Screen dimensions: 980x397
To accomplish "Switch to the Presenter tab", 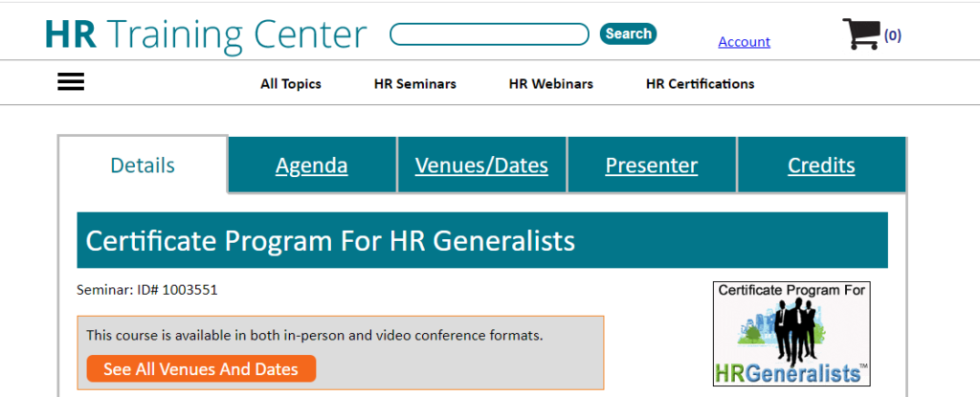I will point(651,165).
